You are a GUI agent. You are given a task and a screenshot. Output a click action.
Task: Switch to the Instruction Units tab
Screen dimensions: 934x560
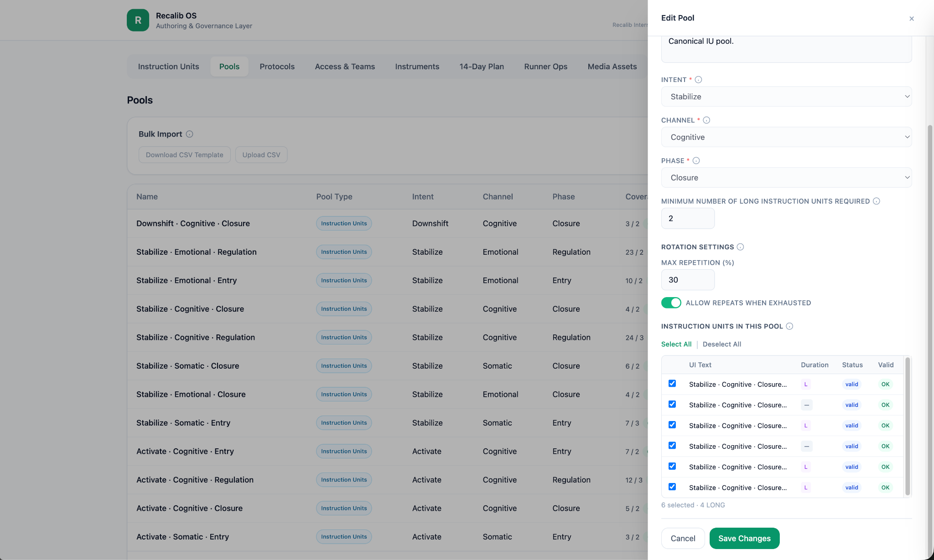click(168, 67)
